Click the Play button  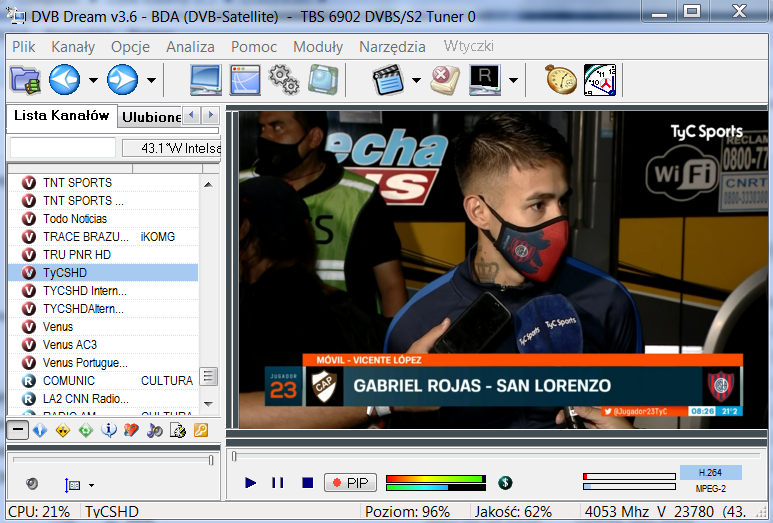tap(250, 483)
